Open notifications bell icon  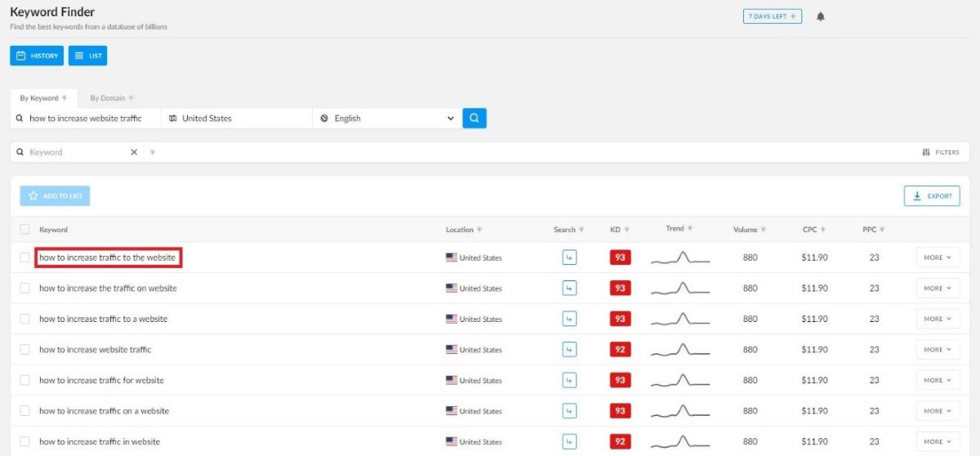(x=821, y=16)
